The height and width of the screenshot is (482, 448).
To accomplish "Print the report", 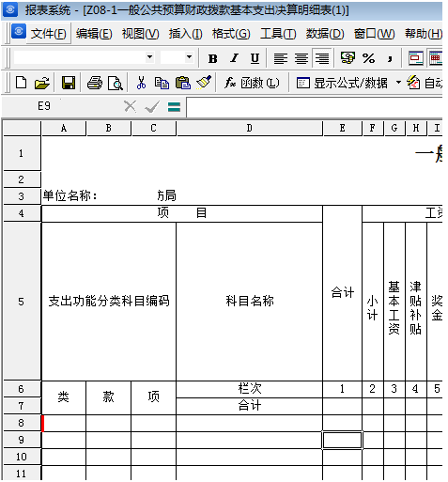I will [95, 83].
